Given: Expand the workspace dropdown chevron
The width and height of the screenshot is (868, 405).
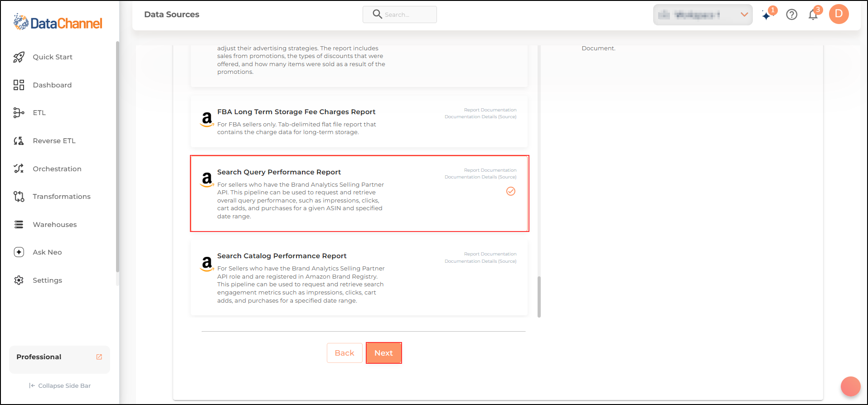Looking at the screenshot, I should (744, 14).
